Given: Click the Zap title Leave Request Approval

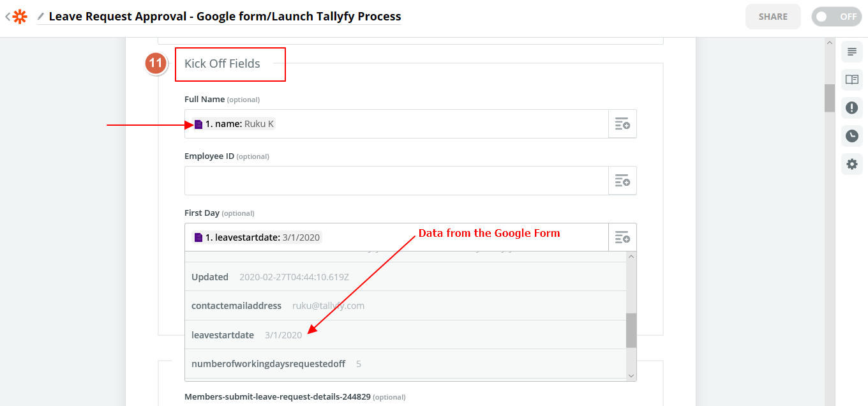Looking at the screenshot, I should coord(225,17).
